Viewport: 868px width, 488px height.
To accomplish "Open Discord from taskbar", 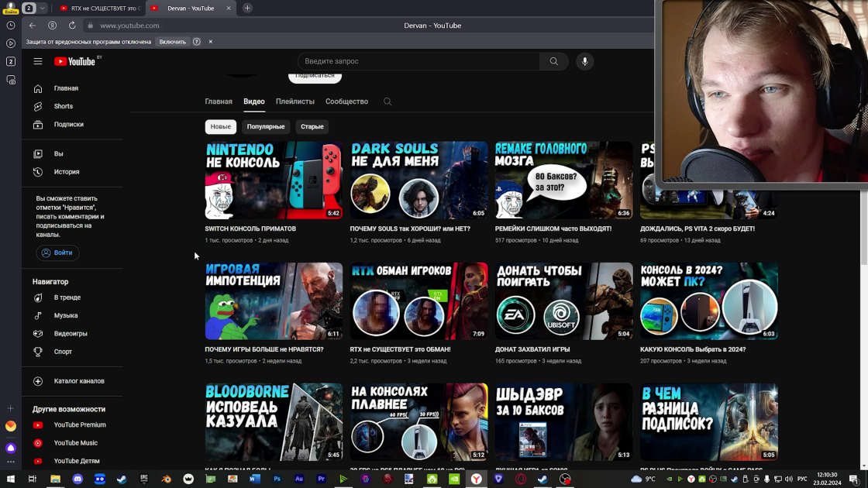I will pyautogui.click(x=77, y=479).
